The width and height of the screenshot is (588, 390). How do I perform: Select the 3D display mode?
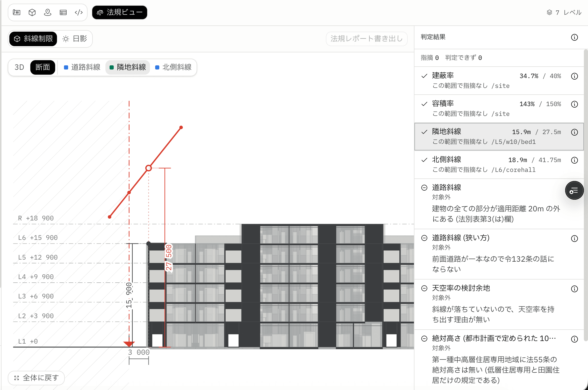click(19, 67)
